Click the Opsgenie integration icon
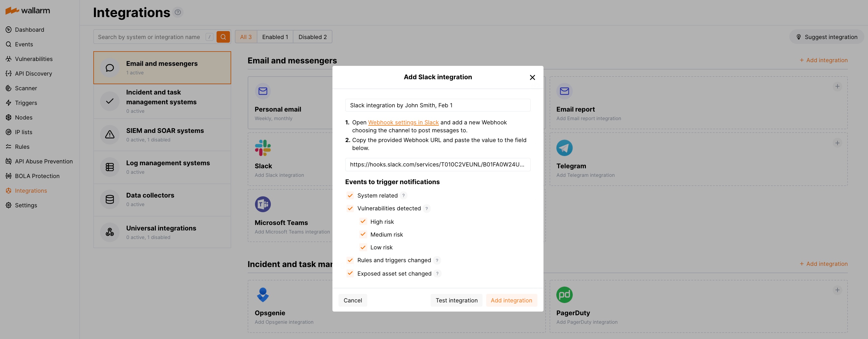This screenshot has height=339, width=868. click(263, 294)
